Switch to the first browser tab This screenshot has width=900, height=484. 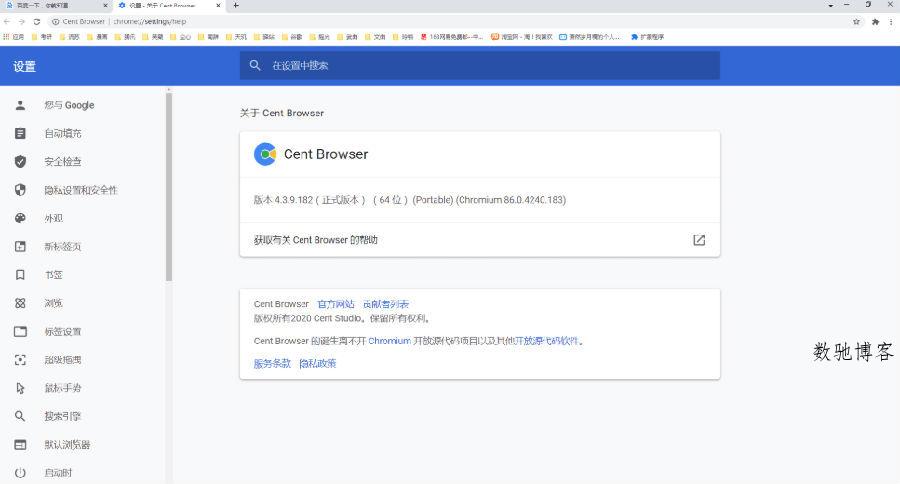tap(56, 5)
